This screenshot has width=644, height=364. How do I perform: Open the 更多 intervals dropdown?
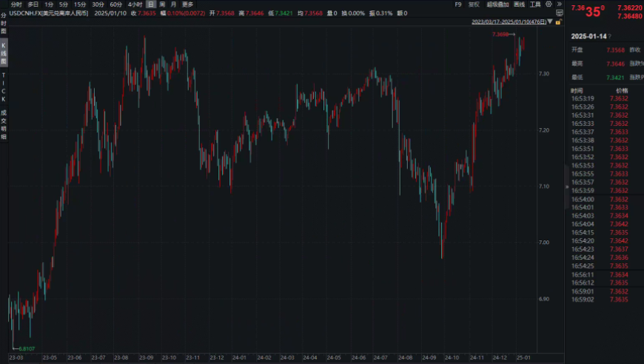point(188,4)
